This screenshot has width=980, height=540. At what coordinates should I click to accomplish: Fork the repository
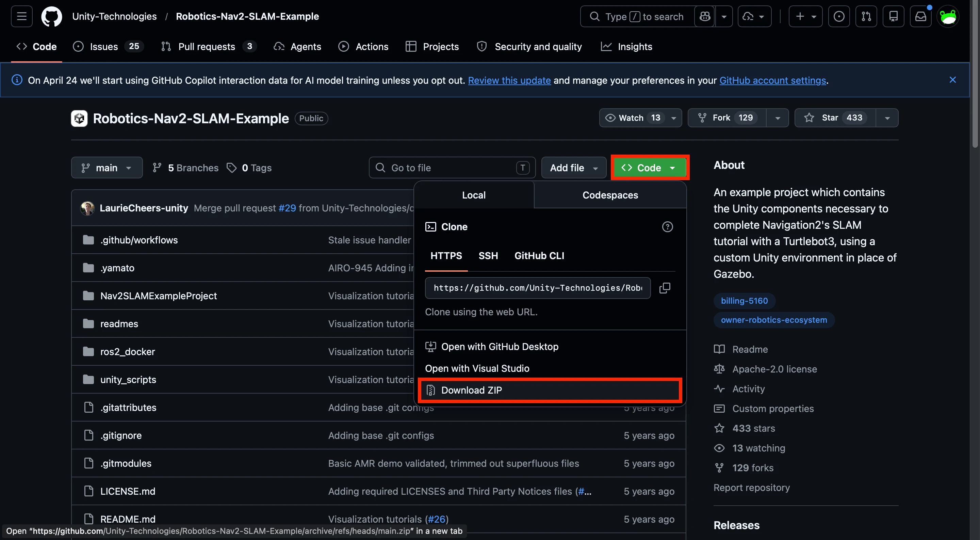point(727,118)
